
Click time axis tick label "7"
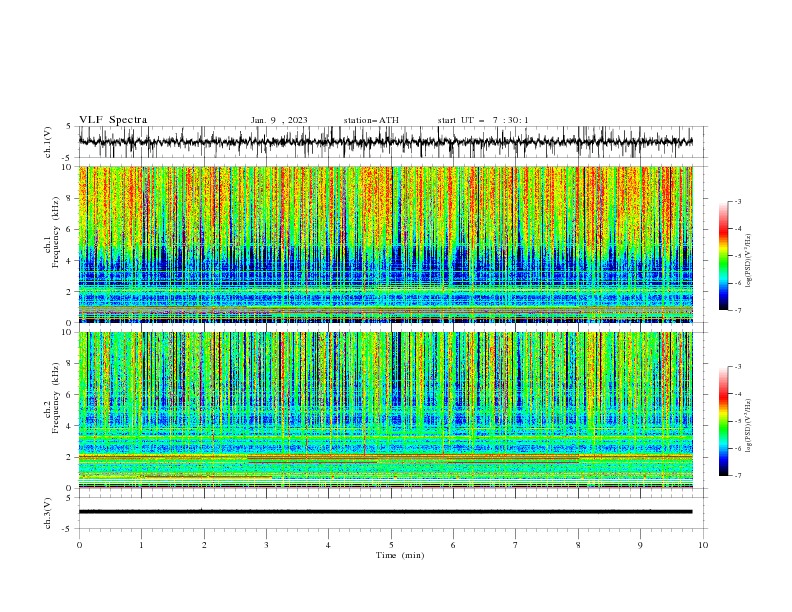pyautogui.click(x=516, y=545)
